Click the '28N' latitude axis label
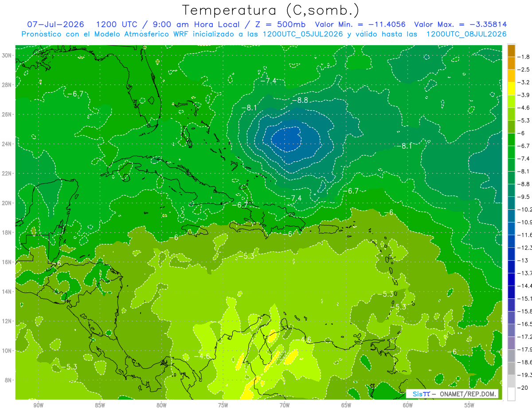The image size is (532, 411). pos(8,85)
